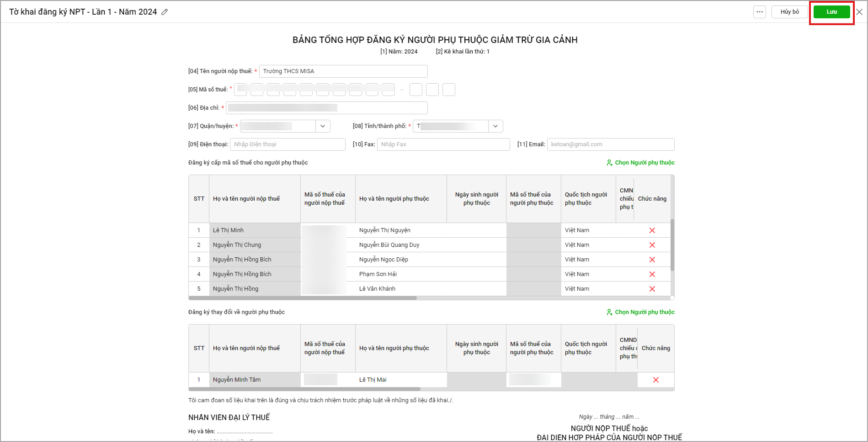Click the Email input field
The height and width of the screenshot is (442, 868).
(610, 144)
